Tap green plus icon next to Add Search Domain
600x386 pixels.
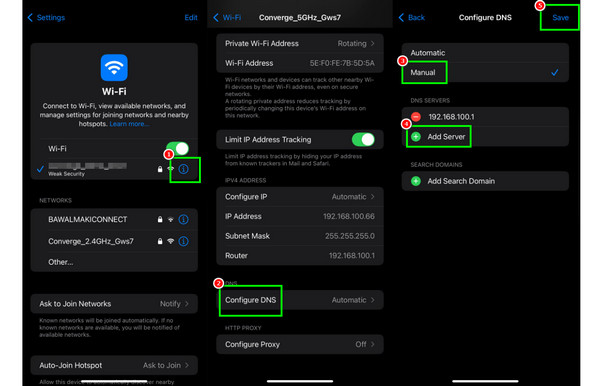[416, 181]
